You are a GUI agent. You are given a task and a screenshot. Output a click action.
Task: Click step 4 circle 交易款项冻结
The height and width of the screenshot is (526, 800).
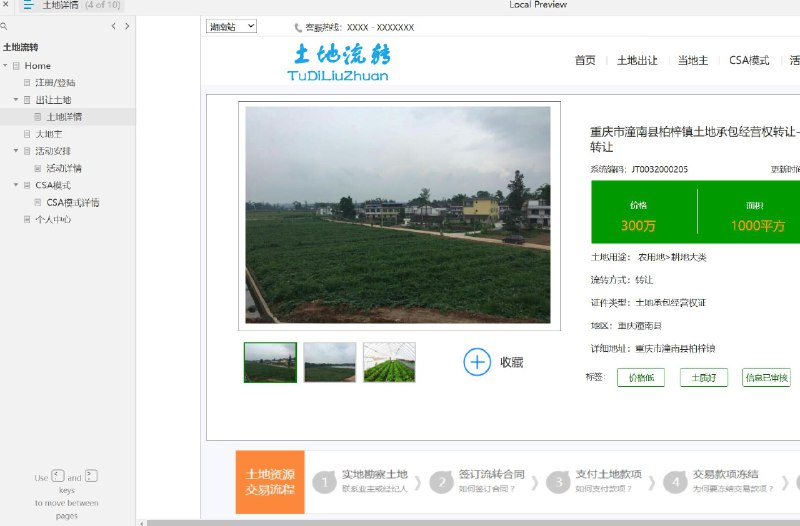coord(676,482)
